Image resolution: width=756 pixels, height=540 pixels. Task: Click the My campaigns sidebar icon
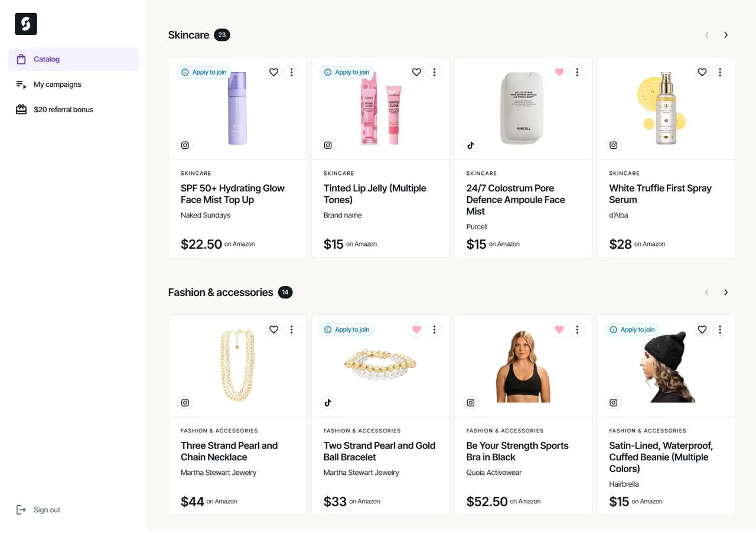coord(21,84)
